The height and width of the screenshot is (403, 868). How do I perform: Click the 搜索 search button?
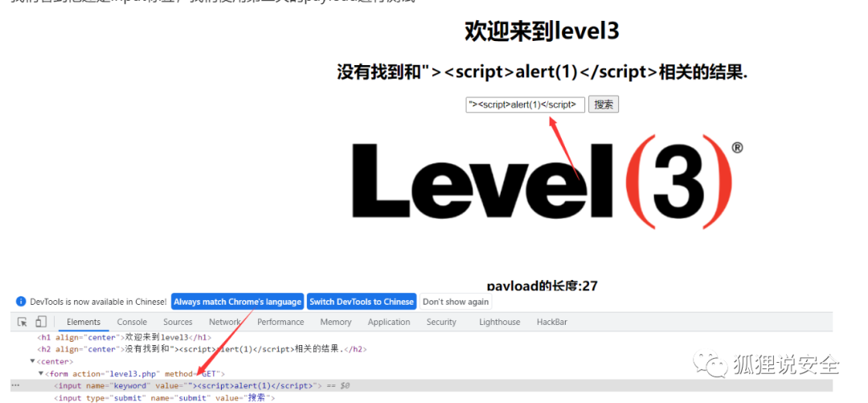coord(603,105)
